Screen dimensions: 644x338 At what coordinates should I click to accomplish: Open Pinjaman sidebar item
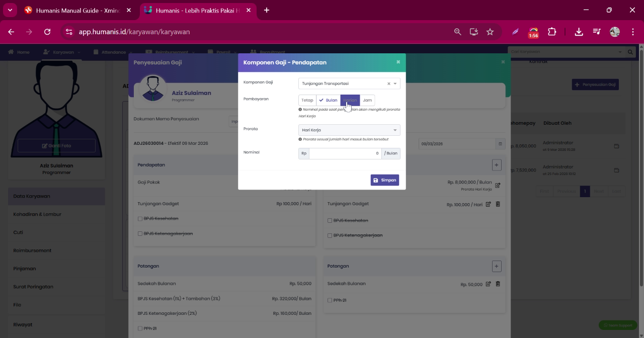pos(56,269)
